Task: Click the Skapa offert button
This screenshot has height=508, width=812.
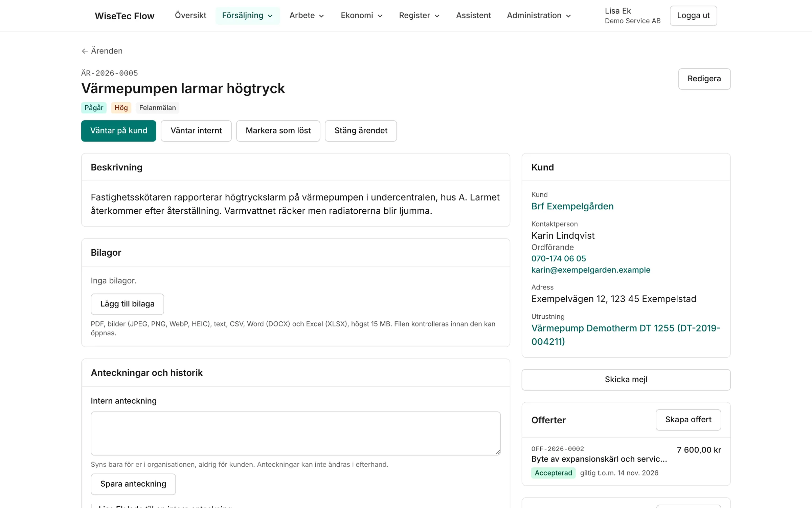Action: pyautogui.click(x=688, y=420)
